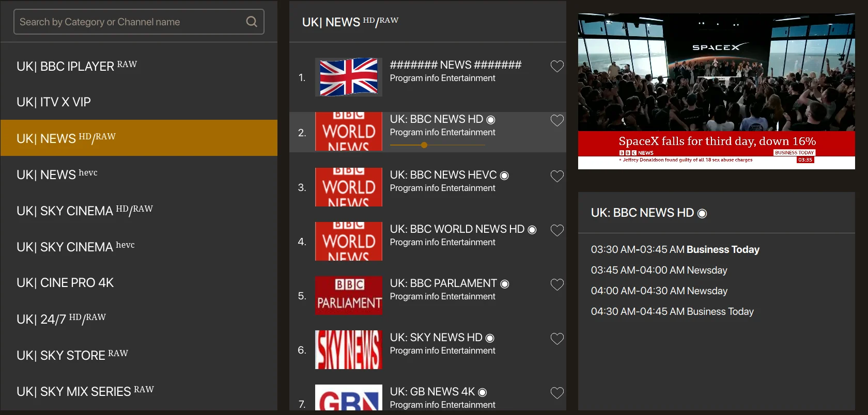Click catch-up circle icon in the guide panel title
Image resolution: width=868 pixels, height=415 pixels.
coord(702,213)
